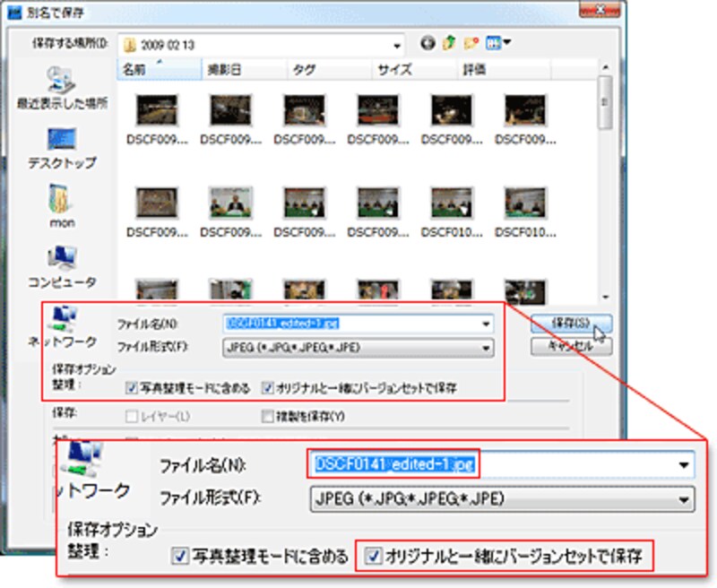Create a new folder icon
This screenshot has height=588, width=717.
(471, 43)
